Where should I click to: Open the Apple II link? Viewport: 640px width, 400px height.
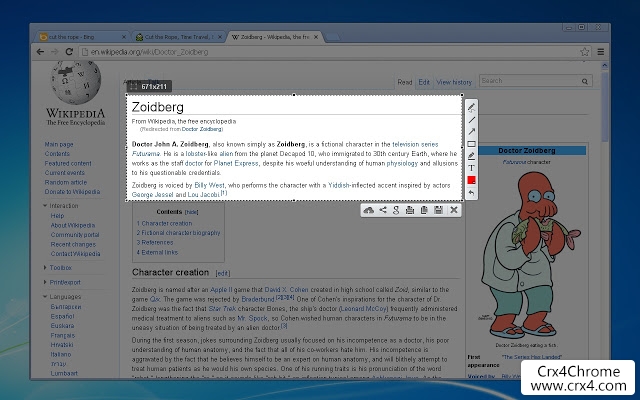coord(221,289)
